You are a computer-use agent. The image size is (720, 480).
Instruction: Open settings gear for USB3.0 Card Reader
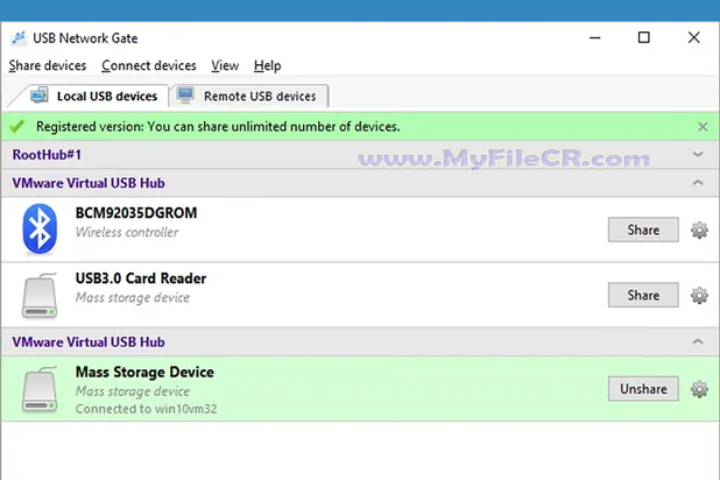[x=699, y=295]
